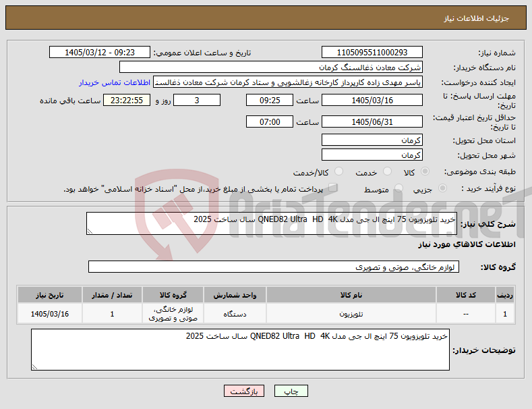Click the delivery city کرمان field
The image size is (532, 409).
[372, 155]
